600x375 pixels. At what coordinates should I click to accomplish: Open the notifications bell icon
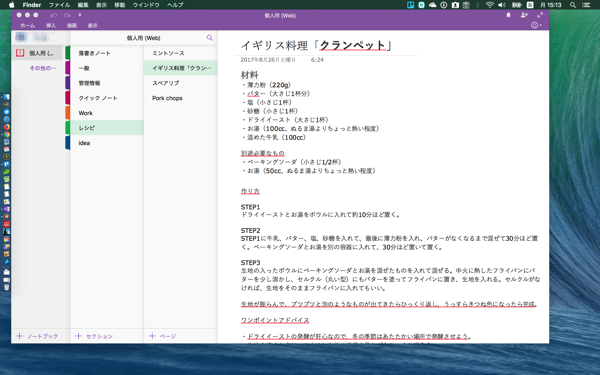(x=509, y=15)
